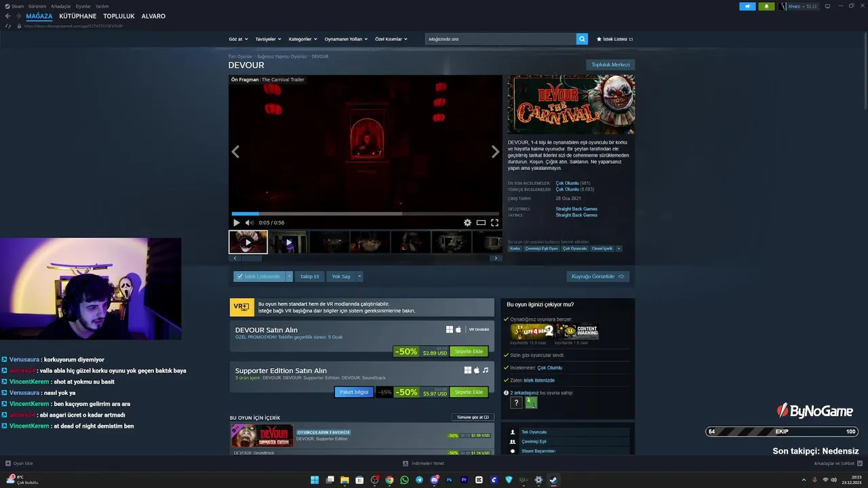Open the Steam menu in menu bar
The width and height of the screenshot is (868, 488).
pyautogui.click(x=15, y=6)
